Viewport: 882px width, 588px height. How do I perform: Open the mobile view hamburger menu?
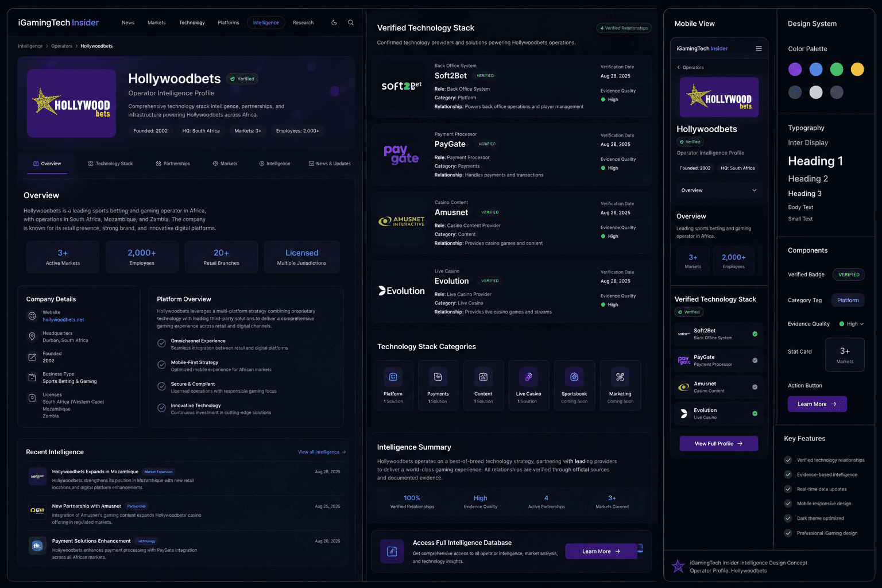(x=759, y=48)
